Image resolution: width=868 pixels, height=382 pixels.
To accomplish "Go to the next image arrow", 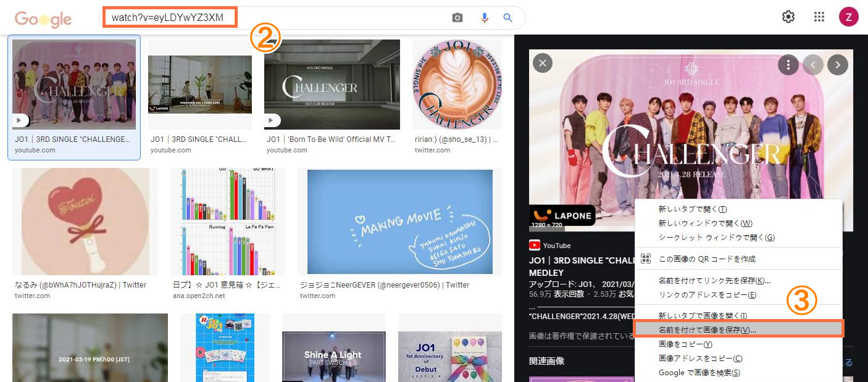I will (838, 64).
